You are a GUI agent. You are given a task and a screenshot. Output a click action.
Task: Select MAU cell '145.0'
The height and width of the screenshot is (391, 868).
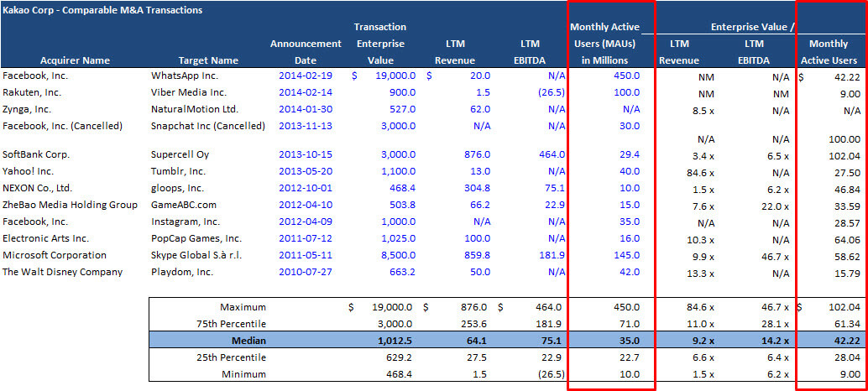626,255
